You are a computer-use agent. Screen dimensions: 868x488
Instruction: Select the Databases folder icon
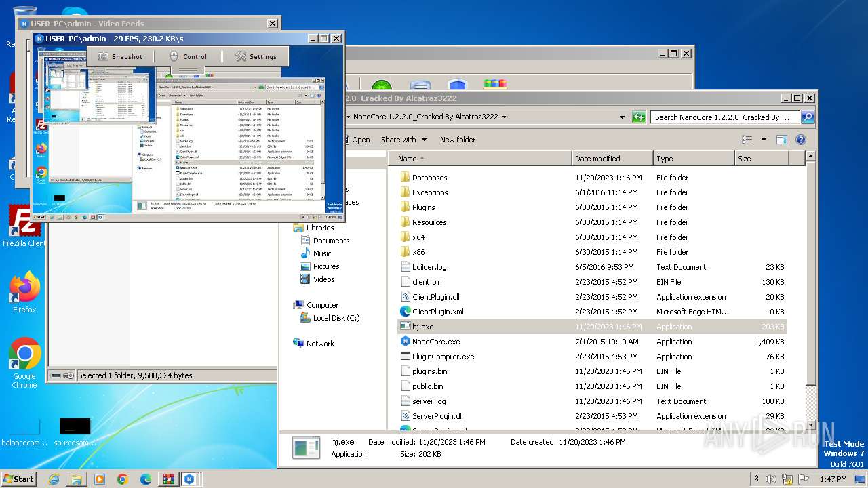click(x=405, y=178)
